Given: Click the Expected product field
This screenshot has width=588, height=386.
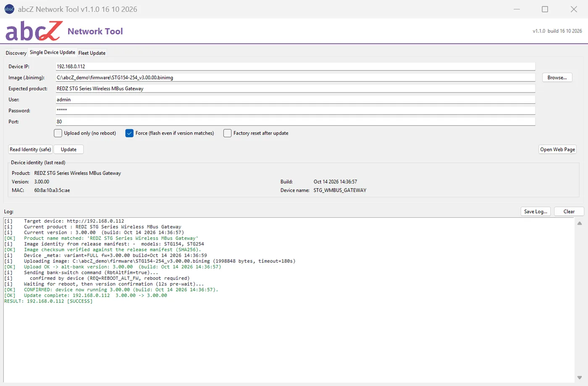Looking at the screenshot, I should [x=295, y=89].
